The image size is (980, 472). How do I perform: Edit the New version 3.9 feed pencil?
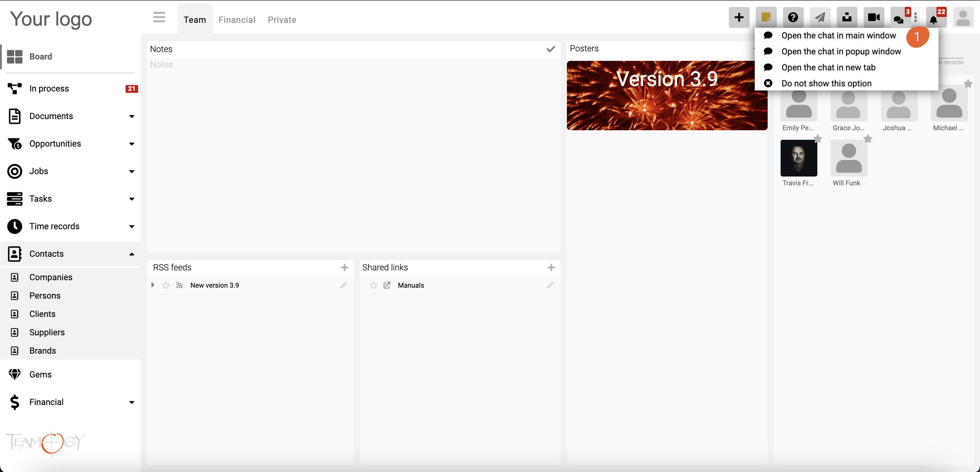point(343,285)
